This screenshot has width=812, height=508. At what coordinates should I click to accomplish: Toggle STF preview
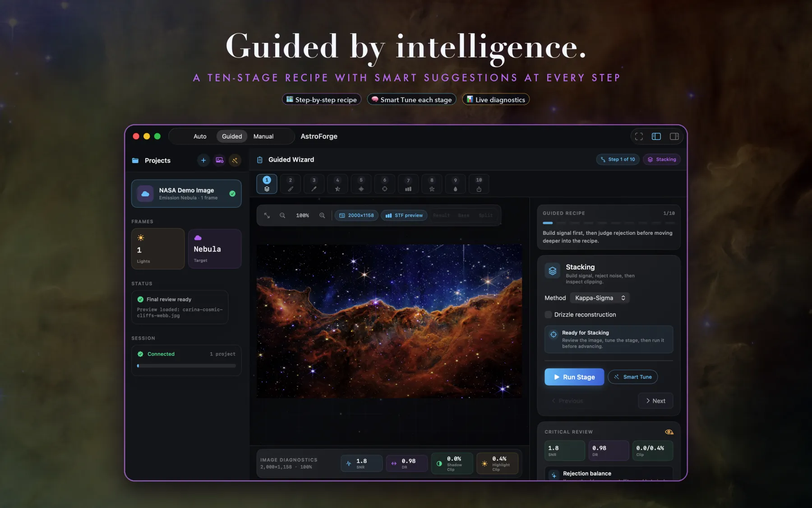(404, 215)
